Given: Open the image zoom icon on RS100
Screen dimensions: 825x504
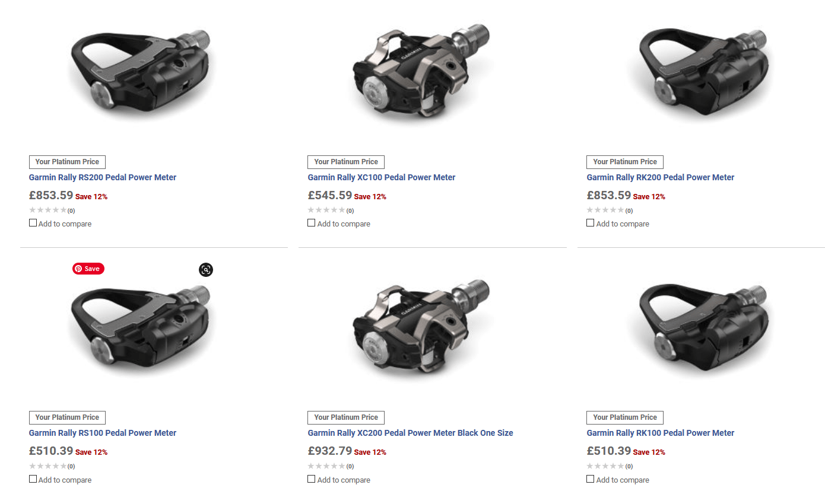Looking at the screenshot, I should coord(206,270).
